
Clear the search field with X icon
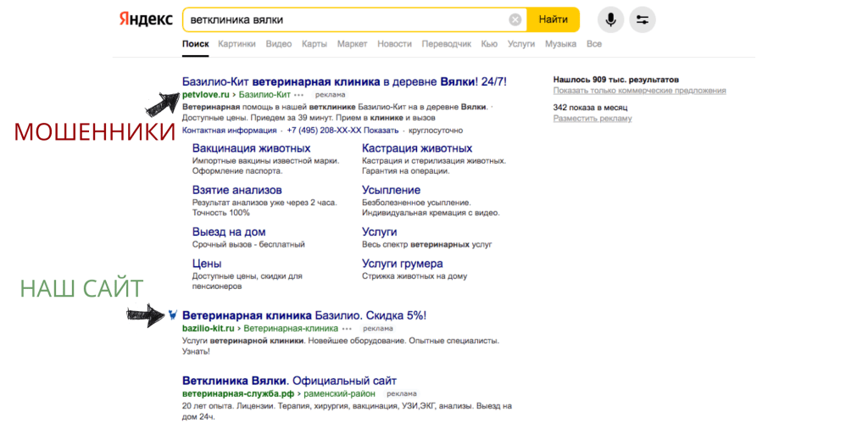[515, 19]
